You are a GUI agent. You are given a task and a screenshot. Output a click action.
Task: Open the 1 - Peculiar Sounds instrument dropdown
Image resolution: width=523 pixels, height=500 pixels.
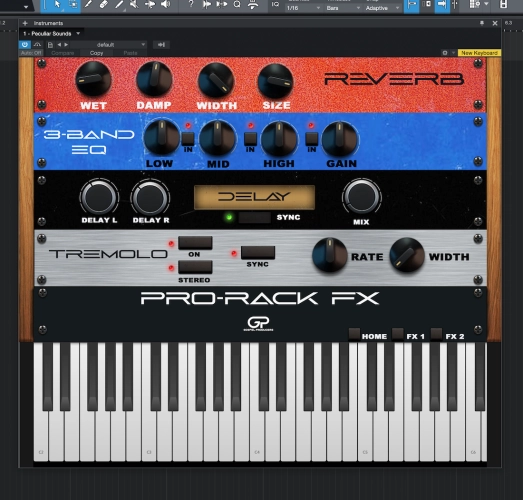[51, 34]
